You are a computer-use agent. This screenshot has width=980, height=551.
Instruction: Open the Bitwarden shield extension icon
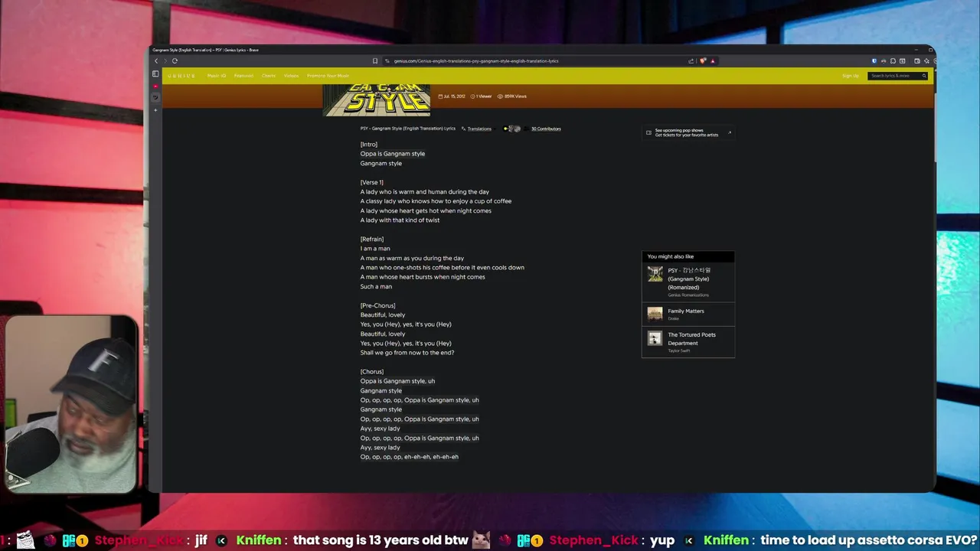[x=874, y=60]
